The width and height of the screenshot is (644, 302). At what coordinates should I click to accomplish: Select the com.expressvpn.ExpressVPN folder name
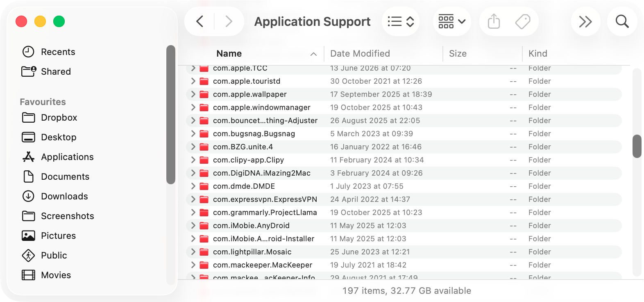pos(265,199)
